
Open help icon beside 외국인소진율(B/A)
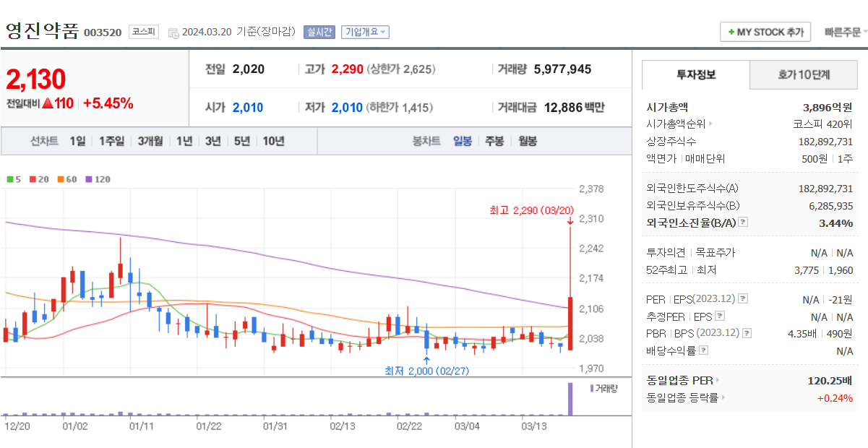[x=743, y=223]
